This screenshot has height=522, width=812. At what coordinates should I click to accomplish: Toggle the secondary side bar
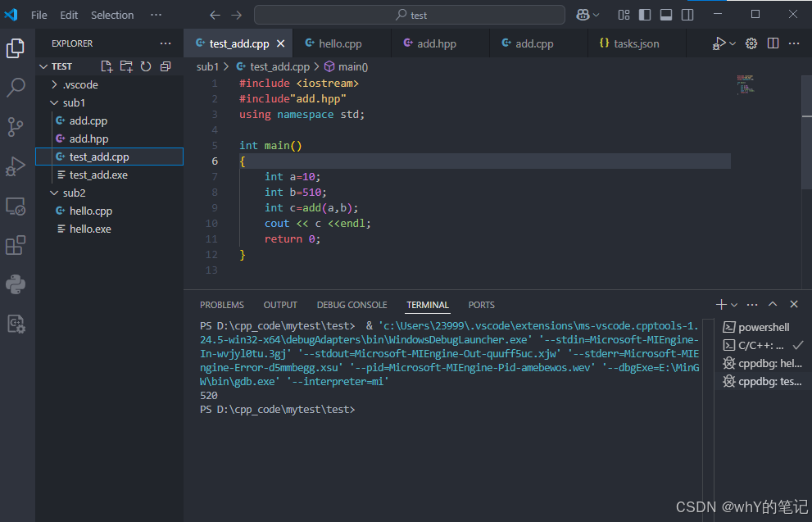[x=687, y=15]
